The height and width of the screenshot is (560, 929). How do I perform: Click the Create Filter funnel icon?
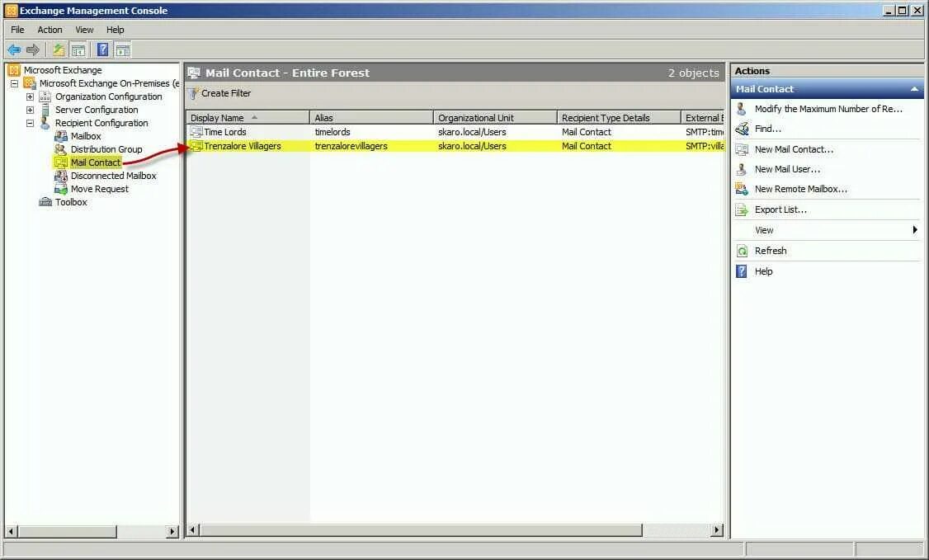(193, 93)
